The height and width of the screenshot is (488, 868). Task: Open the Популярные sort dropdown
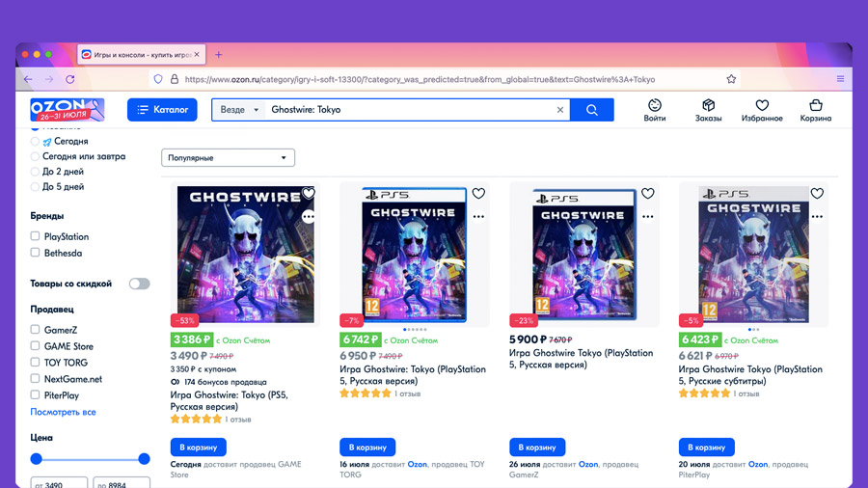click(228, 158)
